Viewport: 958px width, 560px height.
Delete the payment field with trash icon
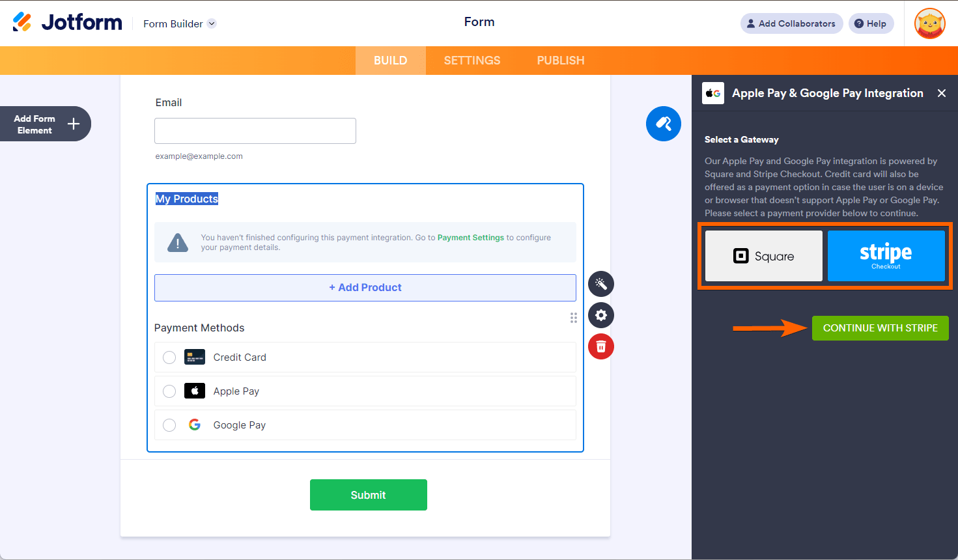601,346
